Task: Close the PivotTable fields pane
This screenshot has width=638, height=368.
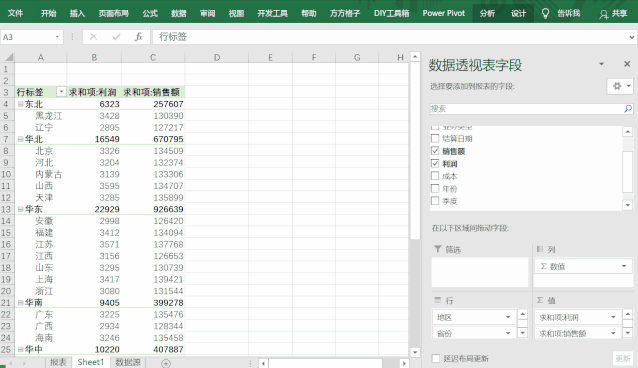Action: (627, 64)
